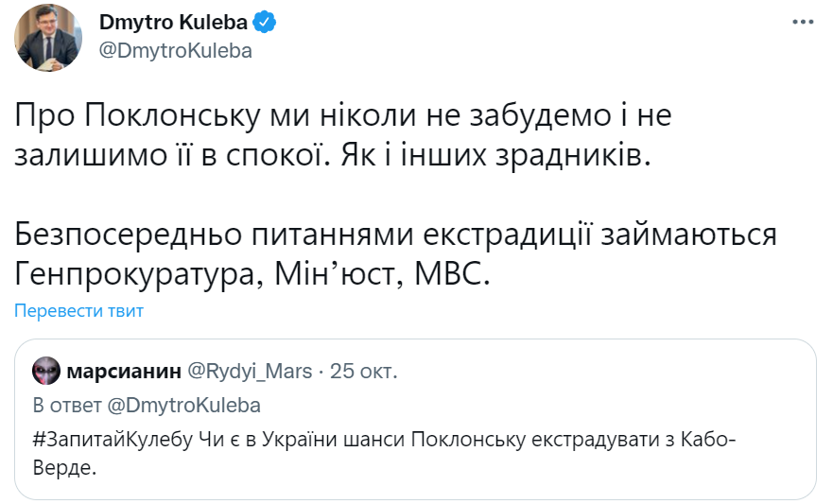833x504 pixels.
Task: Open the three-dot more options menu
Action: (801, 23)
